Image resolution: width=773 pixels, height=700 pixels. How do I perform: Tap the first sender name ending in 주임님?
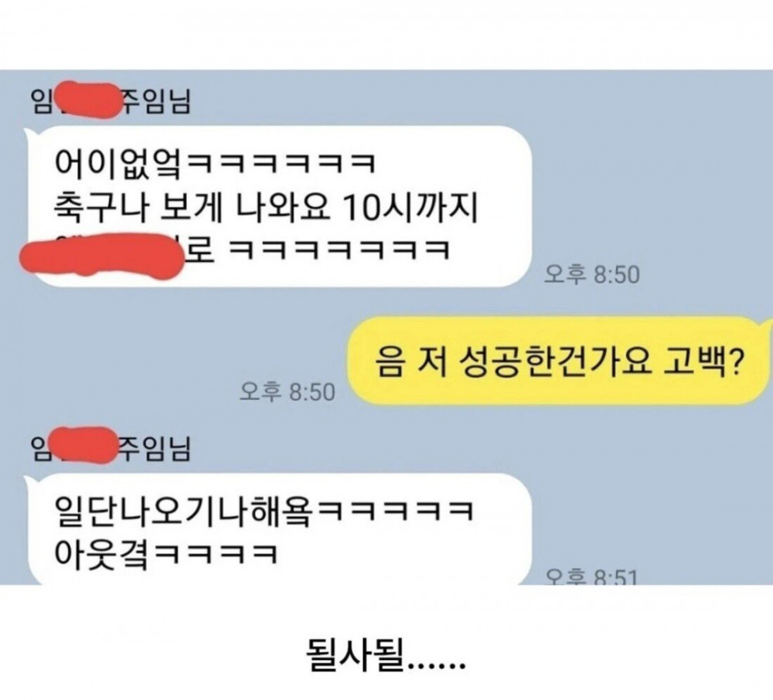111,101
